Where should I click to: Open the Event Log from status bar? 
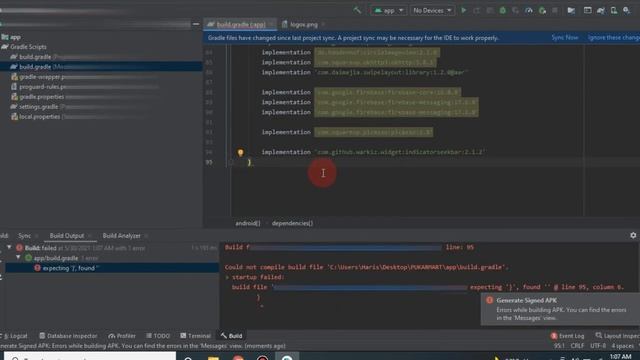point(567,336)
